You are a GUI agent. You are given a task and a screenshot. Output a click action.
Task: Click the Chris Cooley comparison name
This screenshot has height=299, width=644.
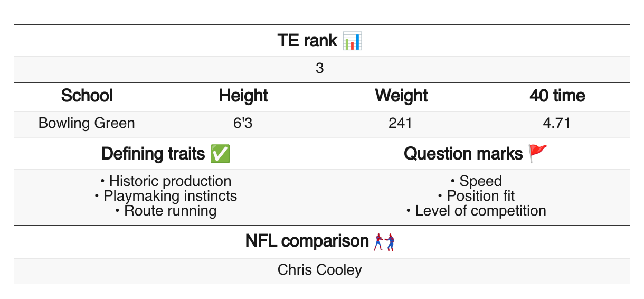coord(320,270)
